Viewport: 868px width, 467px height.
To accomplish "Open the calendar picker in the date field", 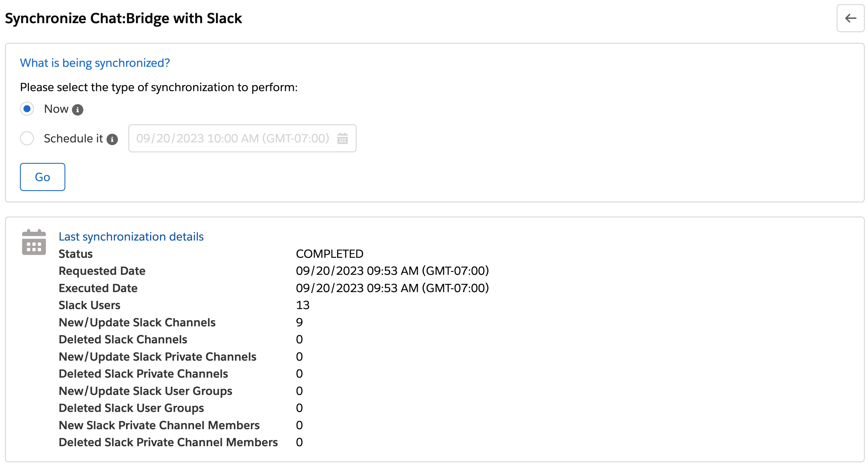I will (x=342, y=139).
